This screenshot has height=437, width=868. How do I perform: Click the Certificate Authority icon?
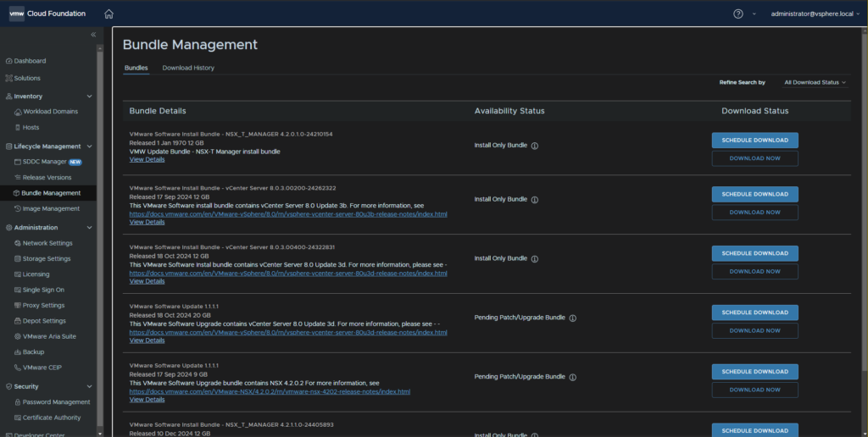pos(19,418)
